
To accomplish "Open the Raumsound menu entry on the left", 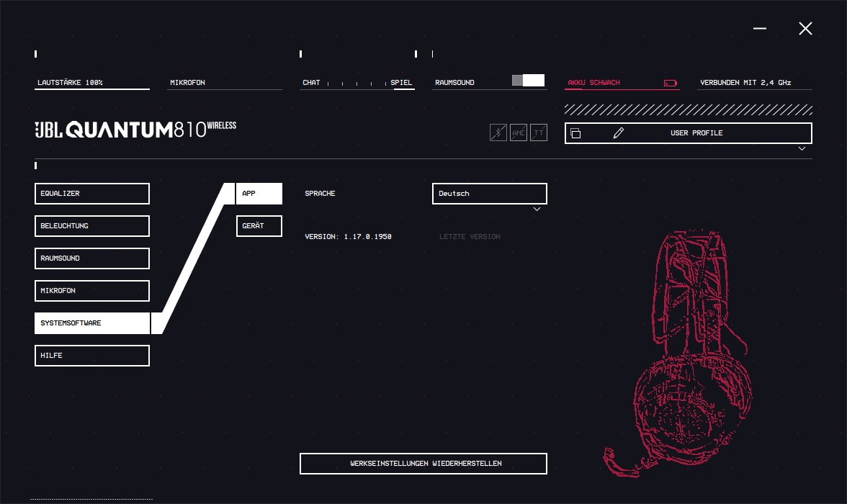I will [92, 258].
